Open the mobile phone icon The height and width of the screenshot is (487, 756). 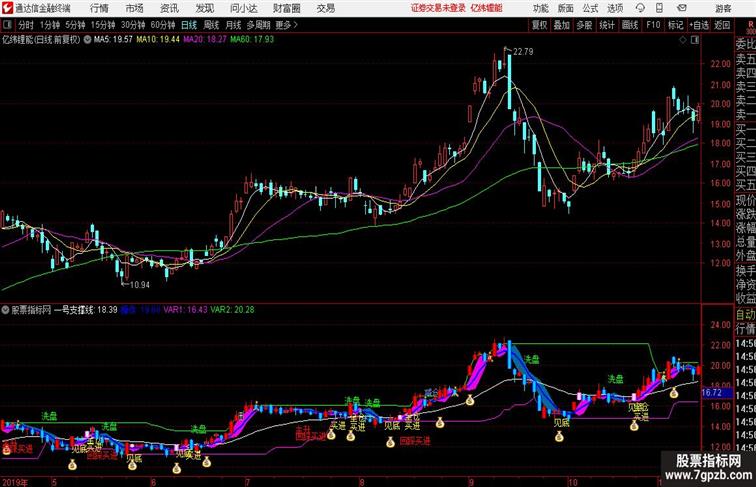point(659,8)
